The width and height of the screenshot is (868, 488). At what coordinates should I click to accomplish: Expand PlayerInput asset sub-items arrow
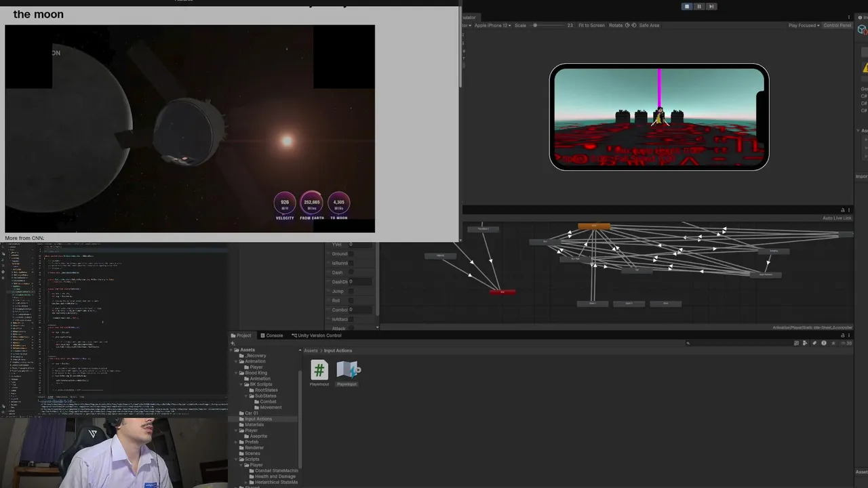[x=359, y=370]
